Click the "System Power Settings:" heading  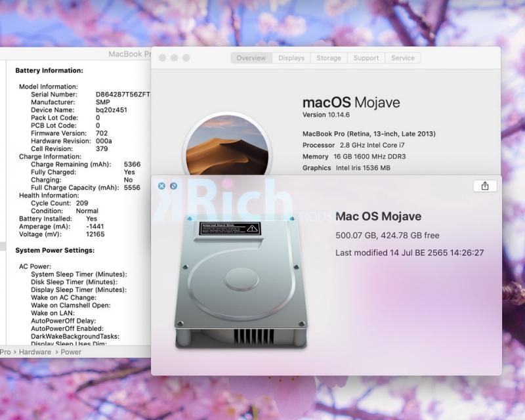[x=55, y=251]
